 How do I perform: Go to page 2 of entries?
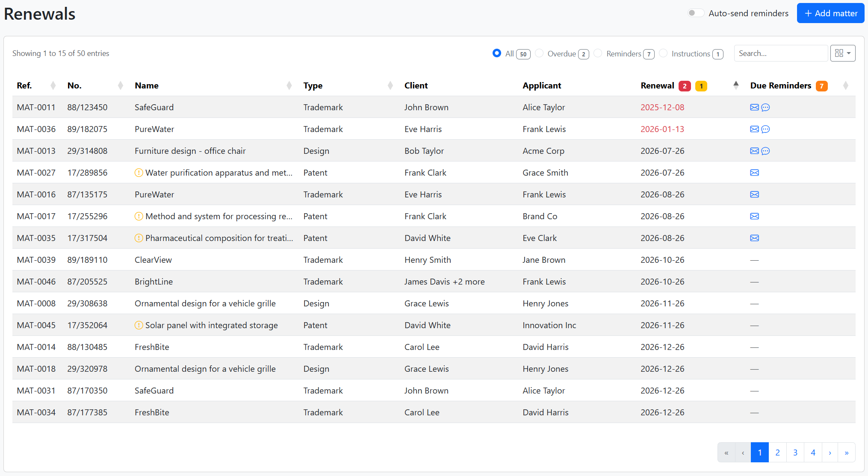coord(777,452)
